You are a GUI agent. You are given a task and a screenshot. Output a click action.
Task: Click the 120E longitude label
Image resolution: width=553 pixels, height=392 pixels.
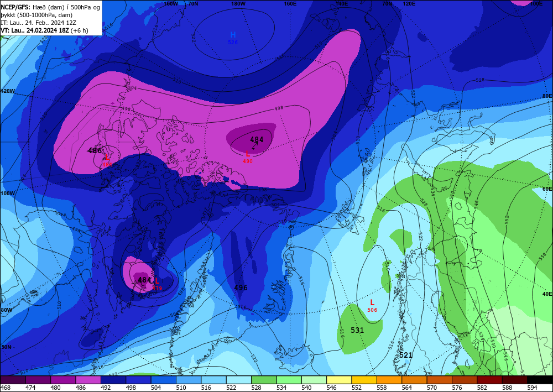click(x=409, y=3)
